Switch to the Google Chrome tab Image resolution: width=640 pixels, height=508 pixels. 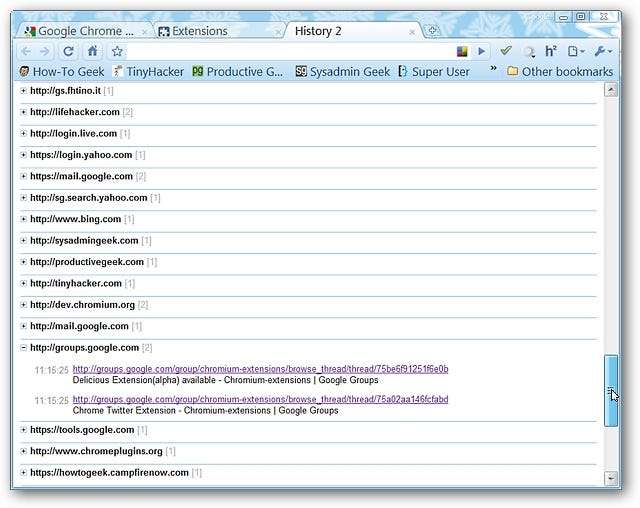pos(85,31)
